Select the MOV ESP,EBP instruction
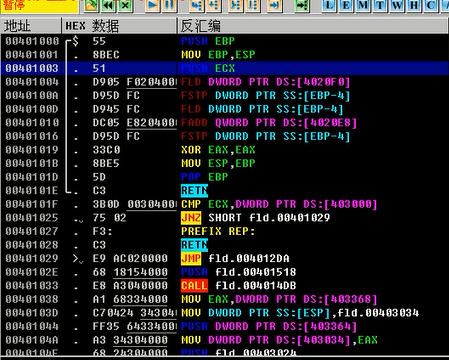Image resolution: width=449 pixels, height=360 pixels. click(218, 163)
